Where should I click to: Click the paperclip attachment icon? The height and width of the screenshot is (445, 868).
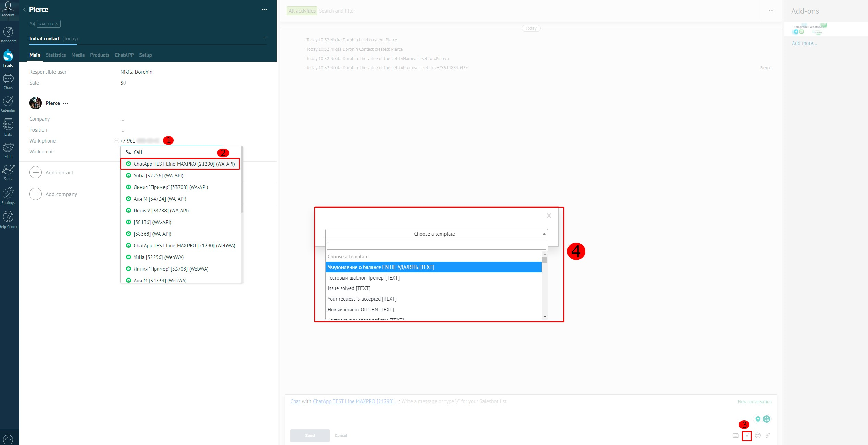(x=768, y=436)
